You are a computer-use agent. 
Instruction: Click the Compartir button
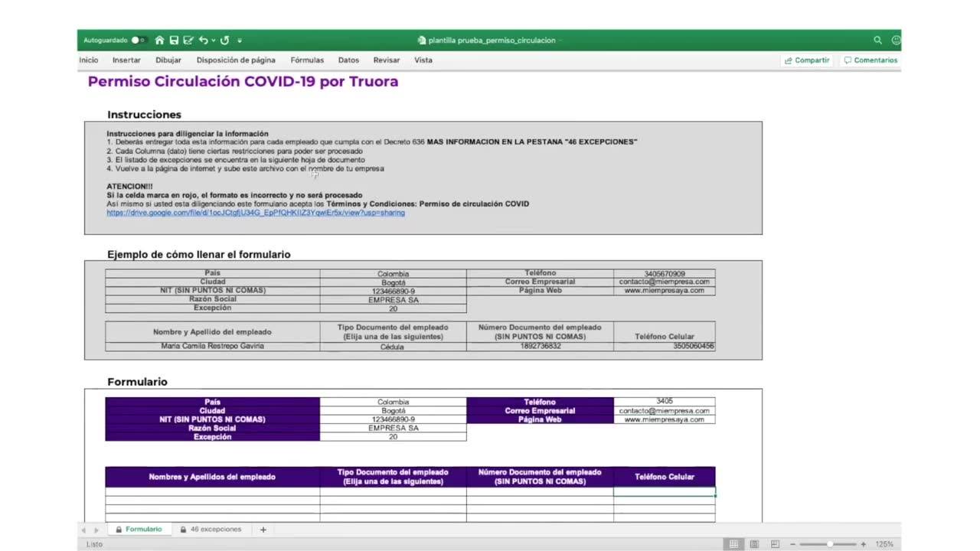click(807, 60)
